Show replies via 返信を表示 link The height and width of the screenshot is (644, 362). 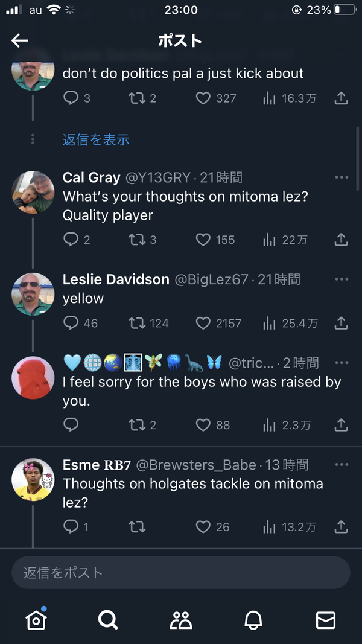coord(96,139)
